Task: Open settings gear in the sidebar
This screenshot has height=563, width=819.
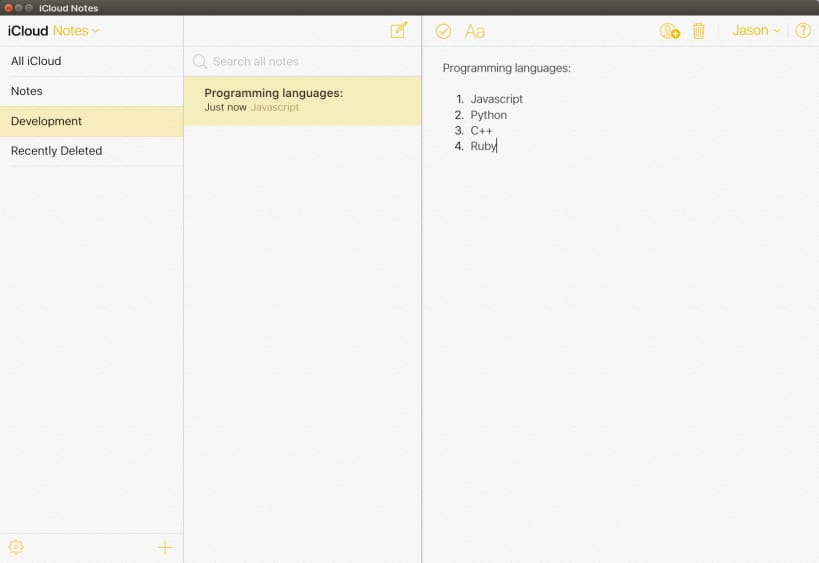Action: (x=16, y=547)
